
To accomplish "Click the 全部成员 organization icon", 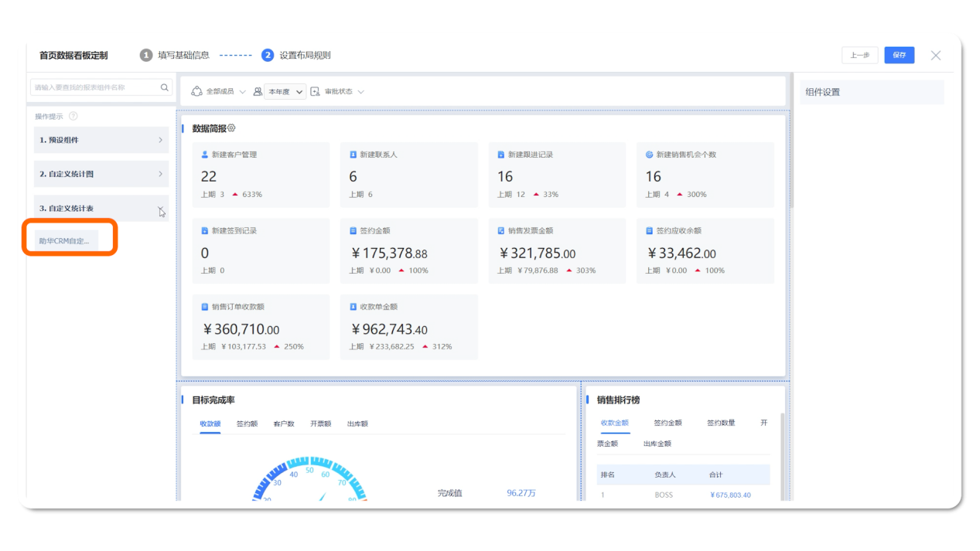I will 196,91.
